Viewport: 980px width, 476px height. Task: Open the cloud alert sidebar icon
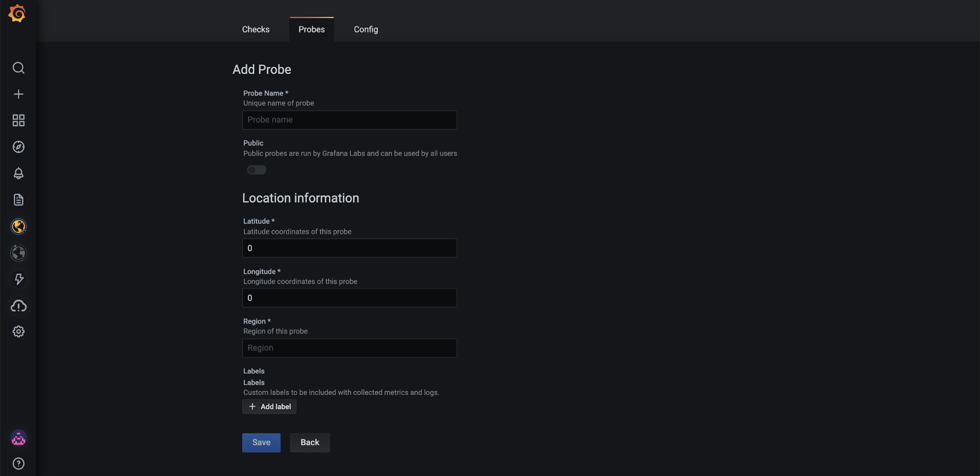[x=19, y=306]
